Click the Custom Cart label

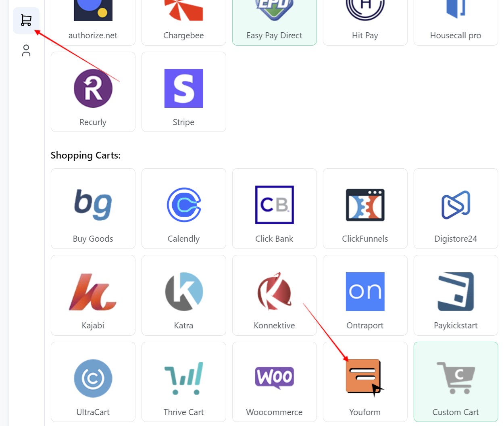[456, 412]
